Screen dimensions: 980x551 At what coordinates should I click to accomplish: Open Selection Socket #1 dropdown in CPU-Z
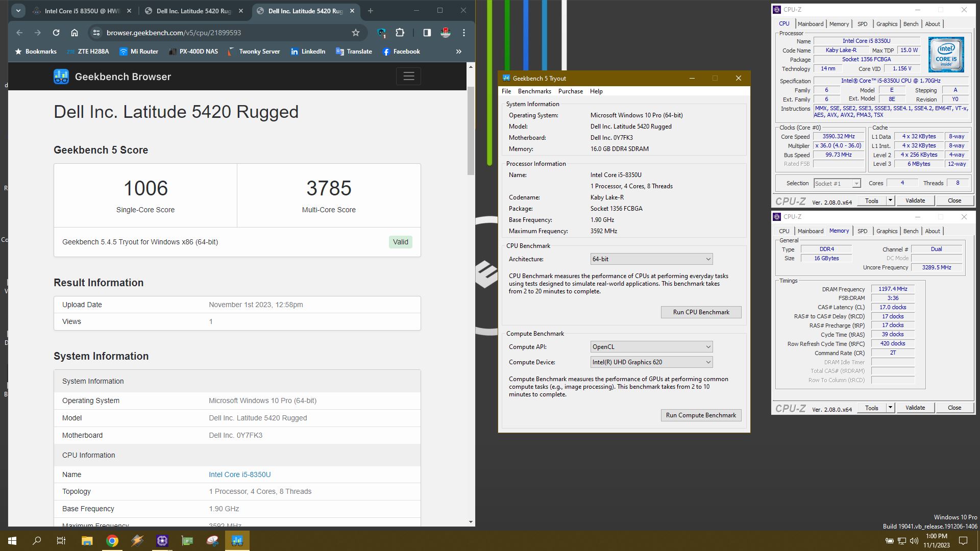[x=837, y=184]
